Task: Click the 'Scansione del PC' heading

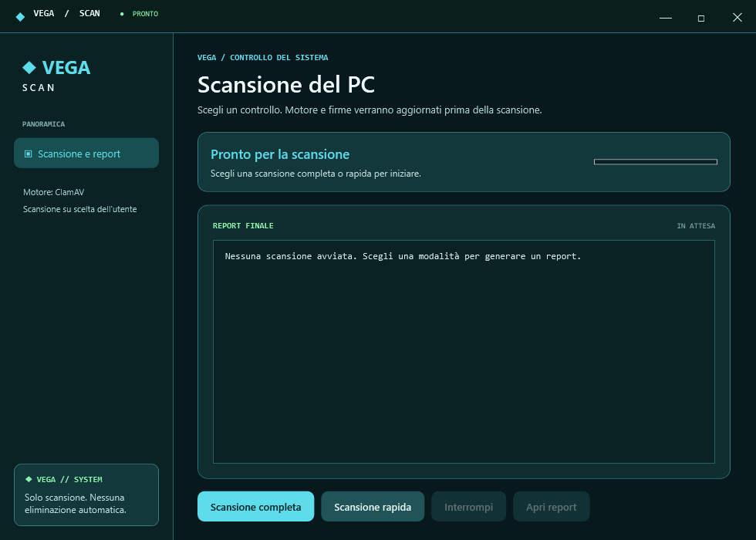Action: pos(286,85)
